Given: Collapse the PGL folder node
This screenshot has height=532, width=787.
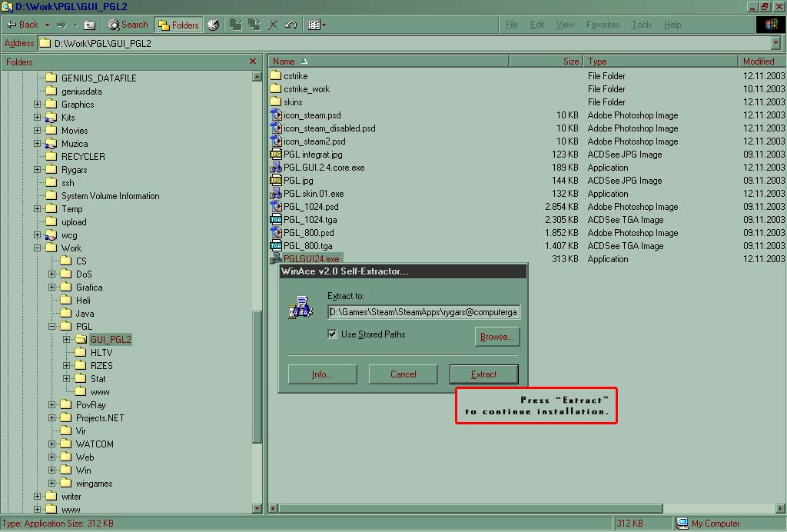Looking at the screenshot, I should point(51,326).
